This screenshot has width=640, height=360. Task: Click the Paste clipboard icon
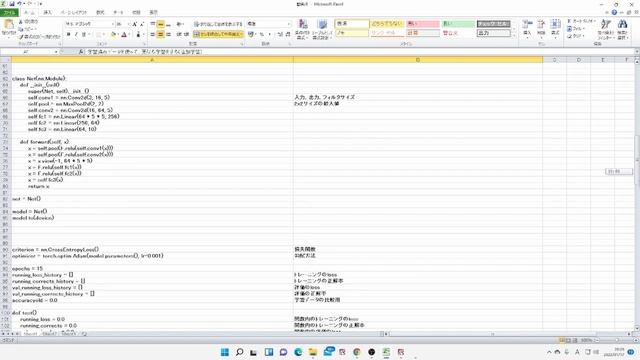pos(9,24)
